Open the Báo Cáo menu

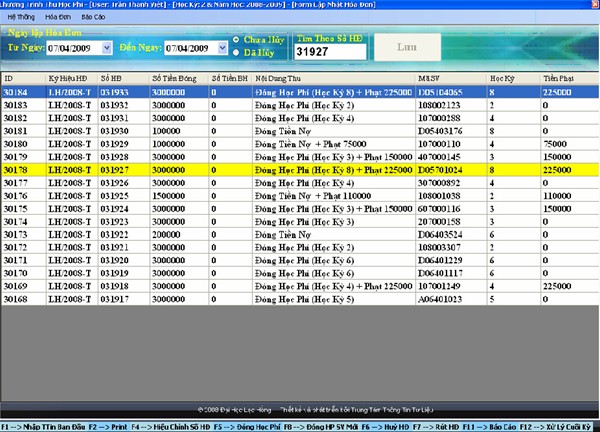(93, 18)
